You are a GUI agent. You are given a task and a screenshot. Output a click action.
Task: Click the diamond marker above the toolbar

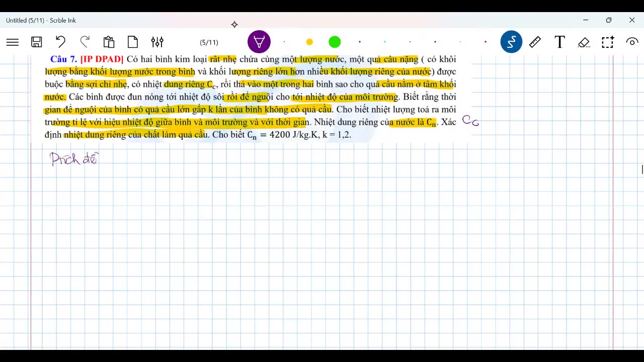234,24
